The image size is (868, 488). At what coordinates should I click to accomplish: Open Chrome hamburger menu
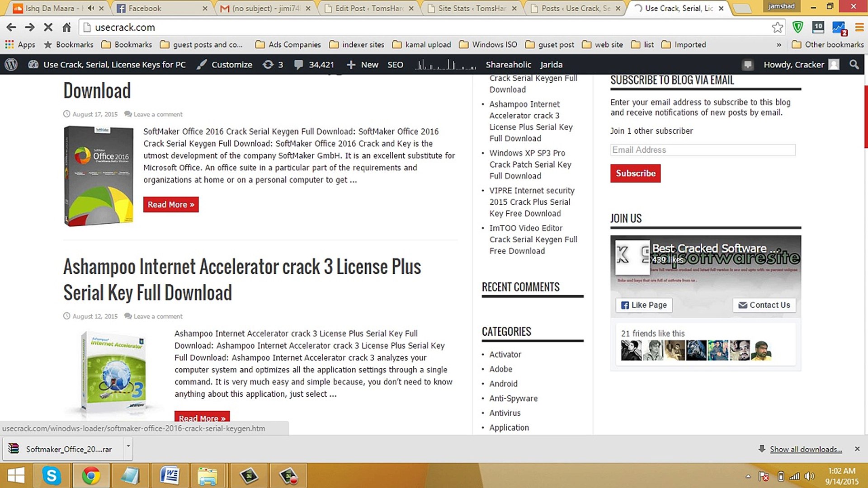[859, 28]
